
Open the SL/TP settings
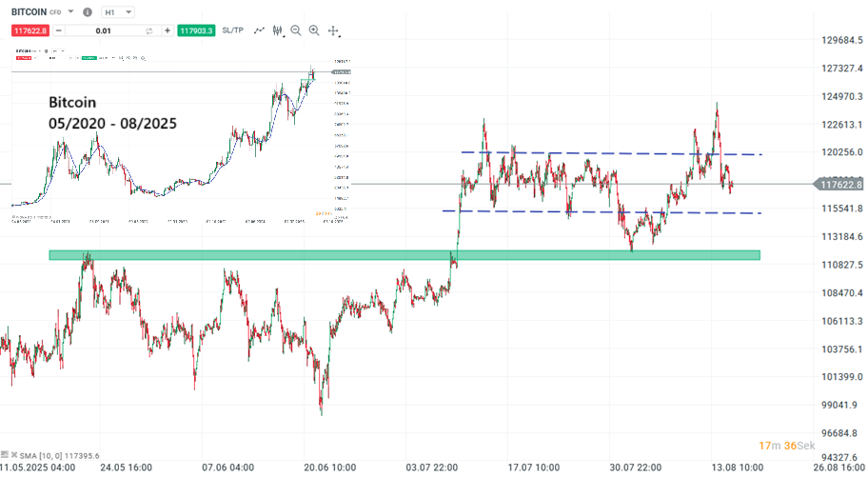[232, 30]
